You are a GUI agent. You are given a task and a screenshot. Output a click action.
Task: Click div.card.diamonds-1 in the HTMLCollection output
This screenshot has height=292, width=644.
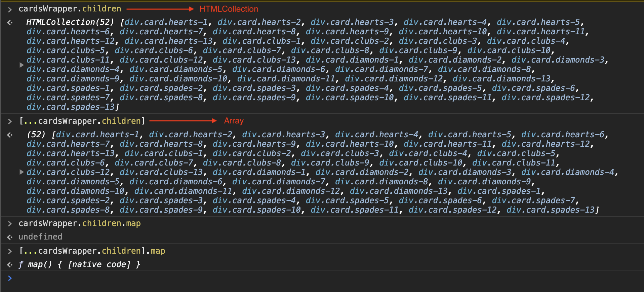click(x=352, y=60)
